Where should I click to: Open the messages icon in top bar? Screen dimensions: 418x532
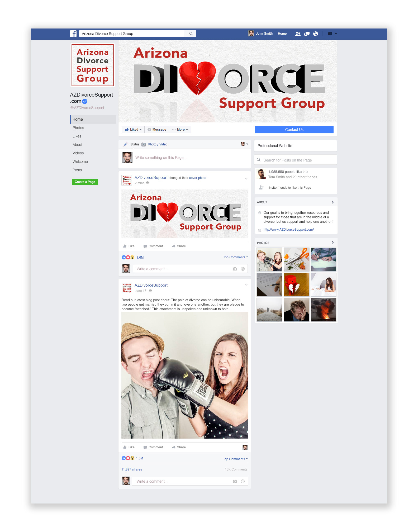click(307, 34)
